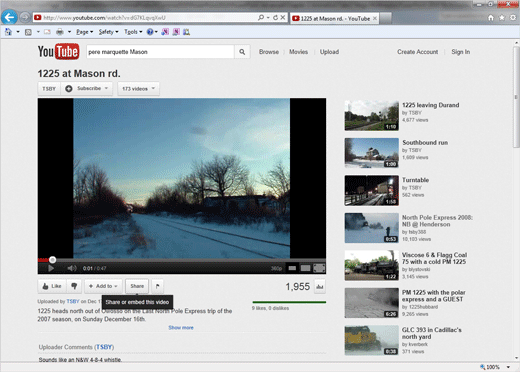Click the Share button
This screenshot has height=372, width=520.
point(137,286)
